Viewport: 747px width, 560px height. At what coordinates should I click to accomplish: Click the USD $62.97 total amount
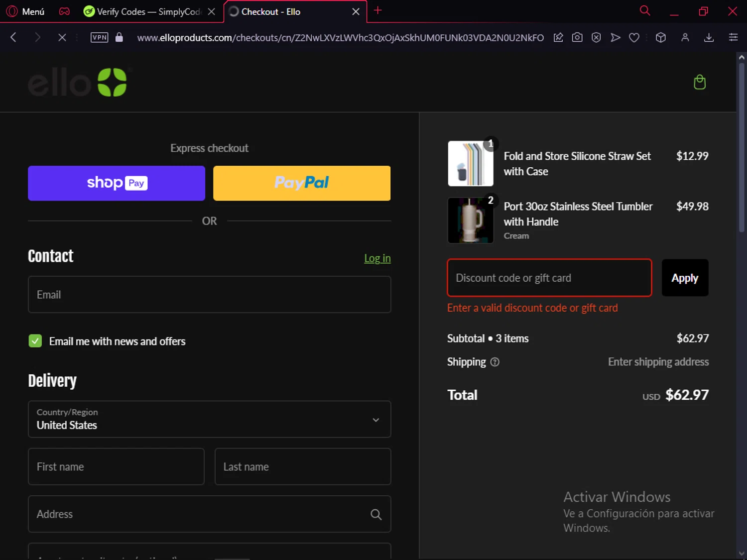(x=675, y=395)
